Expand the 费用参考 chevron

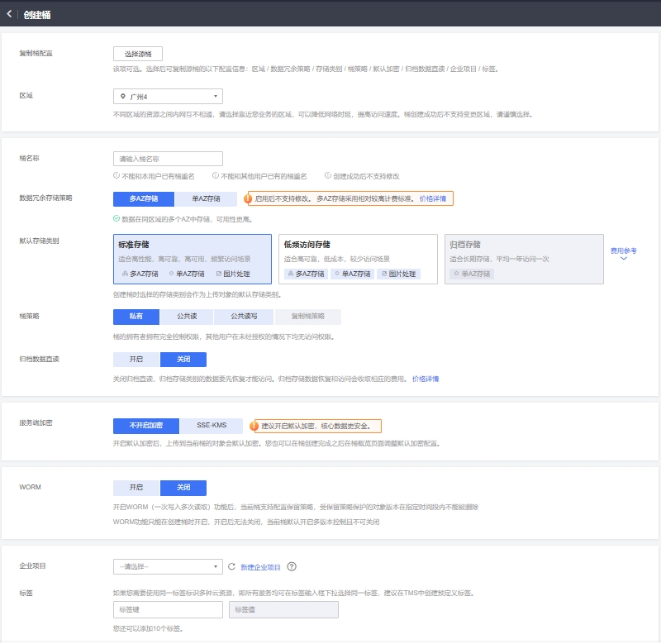click(x=623, y=258)
